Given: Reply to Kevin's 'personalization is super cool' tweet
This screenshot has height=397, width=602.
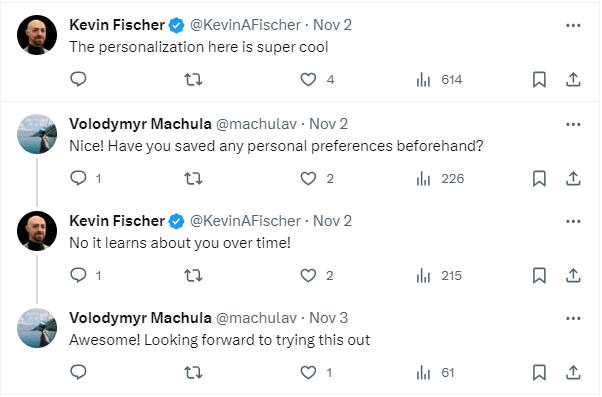Looking at the screenshot, I should coord(78,79).
